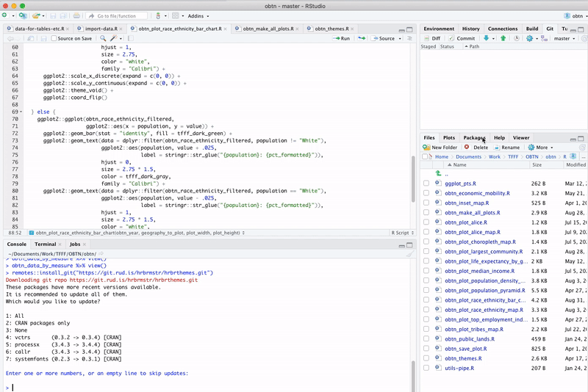Open the Addins dropdown
The width and height of the screenshot is (588, 392).
point(198,15)
